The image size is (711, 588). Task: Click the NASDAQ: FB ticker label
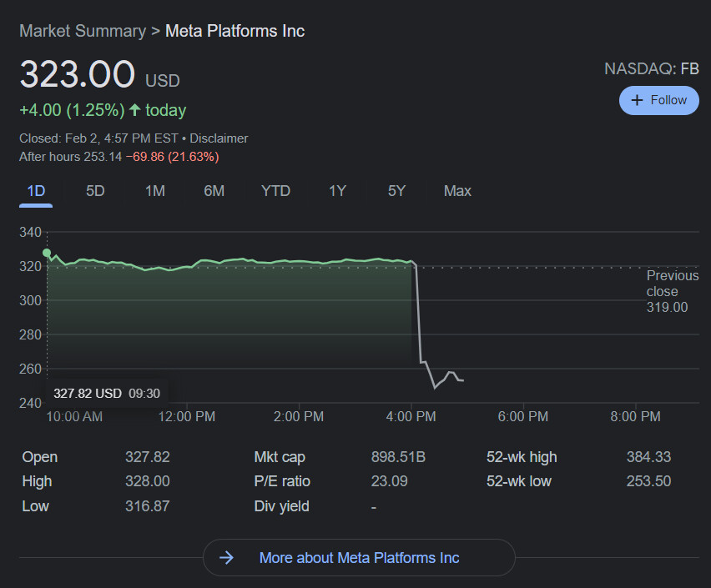pos(651,68)
